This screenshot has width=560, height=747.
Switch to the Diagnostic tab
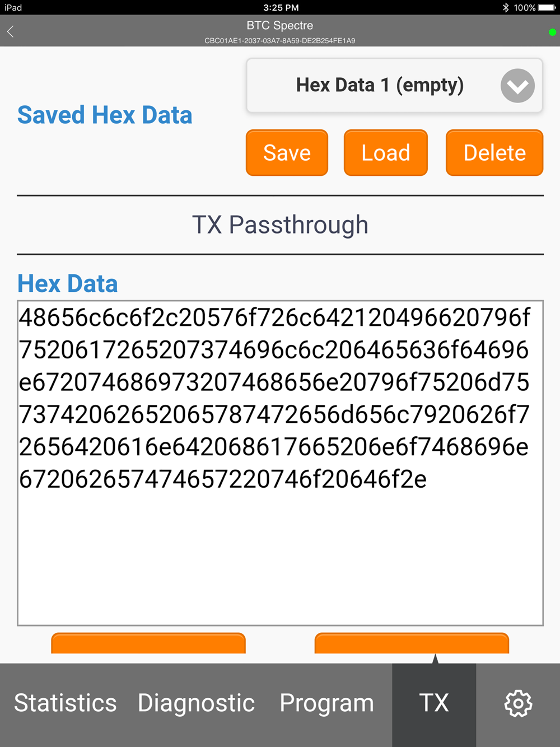[196, 703]
